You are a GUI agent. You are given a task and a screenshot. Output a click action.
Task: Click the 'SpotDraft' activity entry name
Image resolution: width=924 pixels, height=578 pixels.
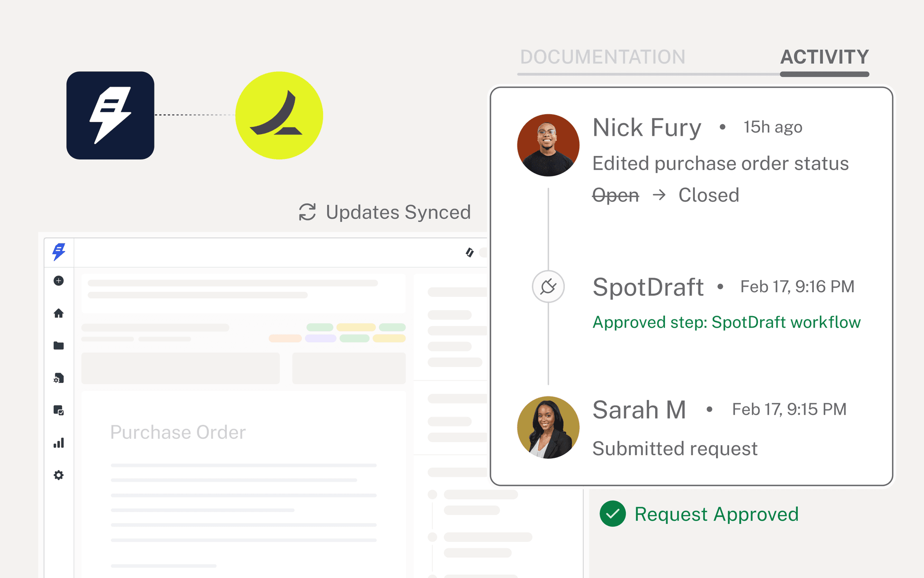tap(648, 287)
